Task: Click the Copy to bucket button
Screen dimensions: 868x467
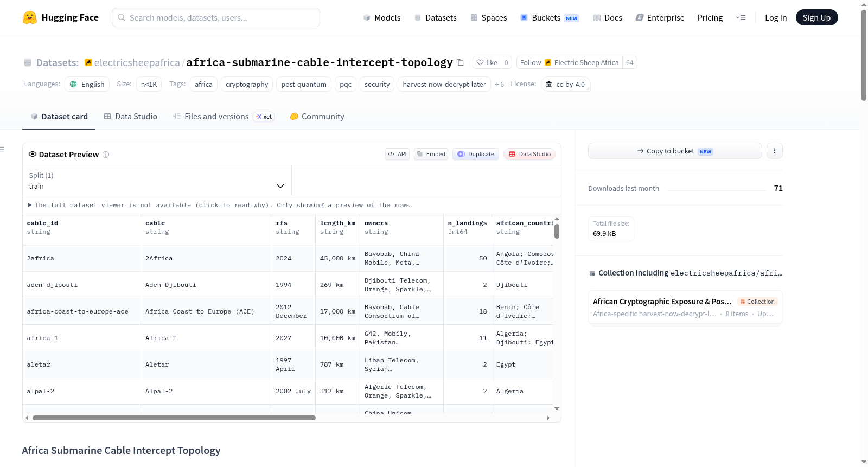Action: click(x=675, y=151)
